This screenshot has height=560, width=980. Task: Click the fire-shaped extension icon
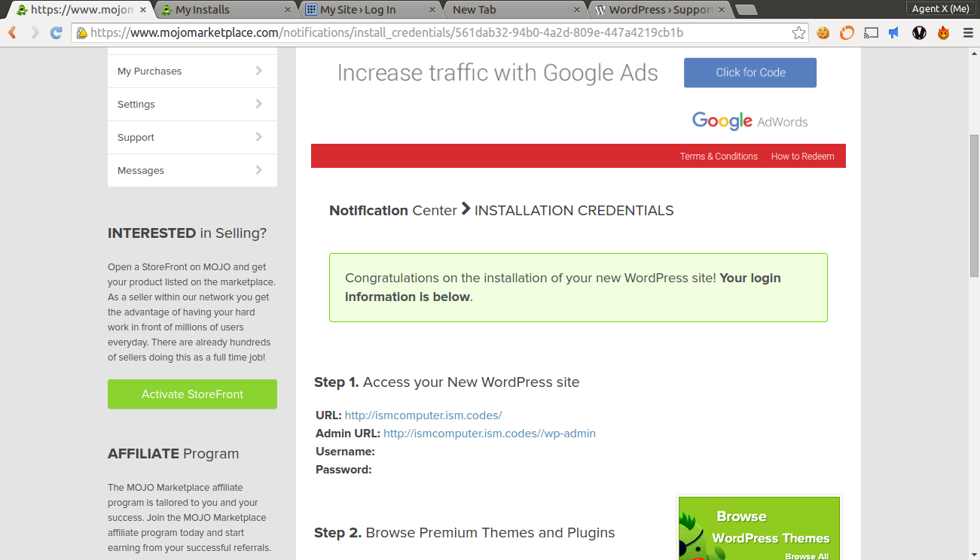point(943,33)
